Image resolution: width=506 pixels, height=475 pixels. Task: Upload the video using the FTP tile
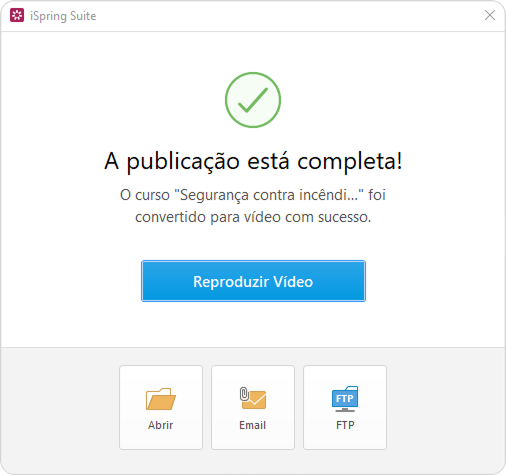tap(345, 407)
